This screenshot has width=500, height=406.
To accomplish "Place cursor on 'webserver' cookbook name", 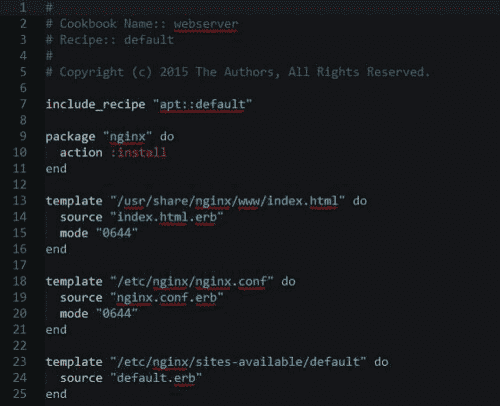I will tap(206, 24).
